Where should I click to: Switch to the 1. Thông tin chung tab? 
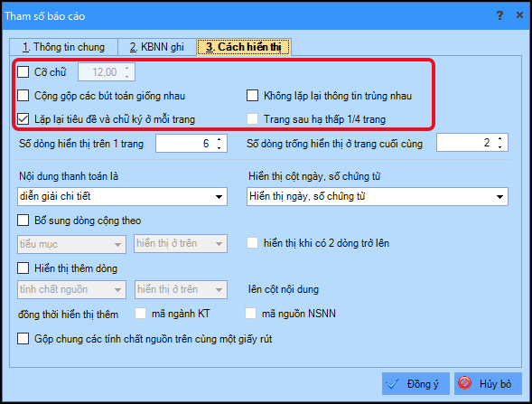click(x=64, y=47)
